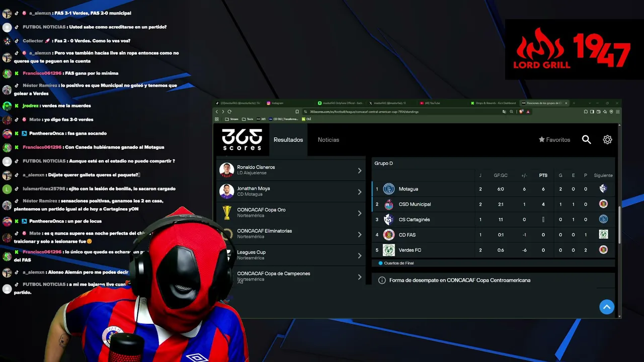
Task: Click the Cuartos de Final legend
Action: 396,263
